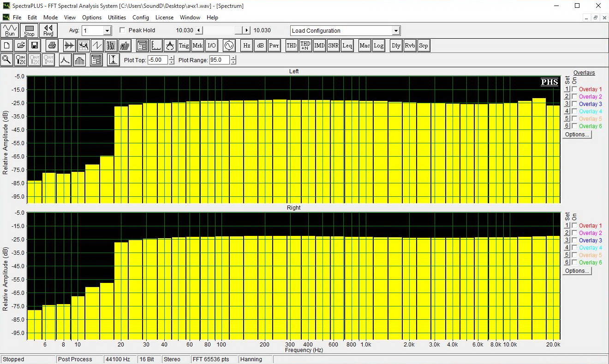This screenshot has height=364, width=609.
Task: Expand the Load Configuration dropdown
Action: (x=395, y=31)
